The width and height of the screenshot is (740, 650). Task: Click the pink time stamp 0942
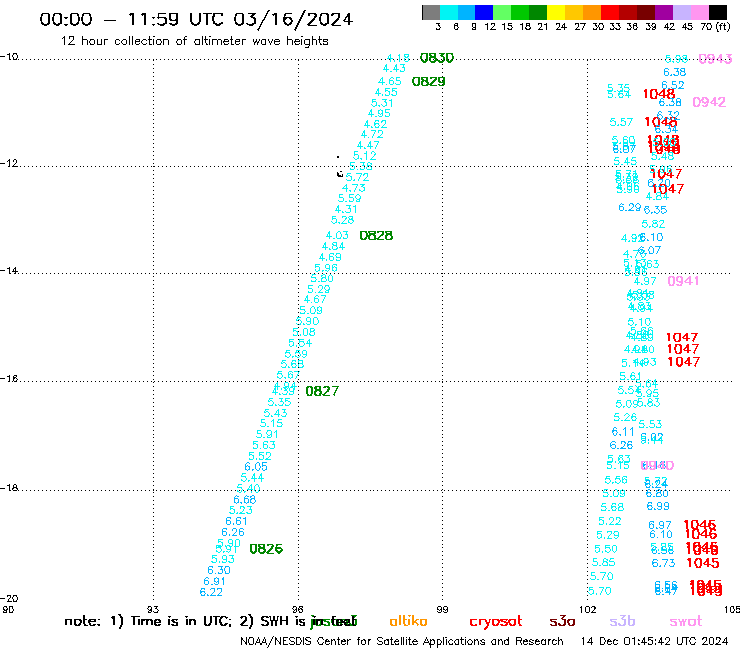709,102
